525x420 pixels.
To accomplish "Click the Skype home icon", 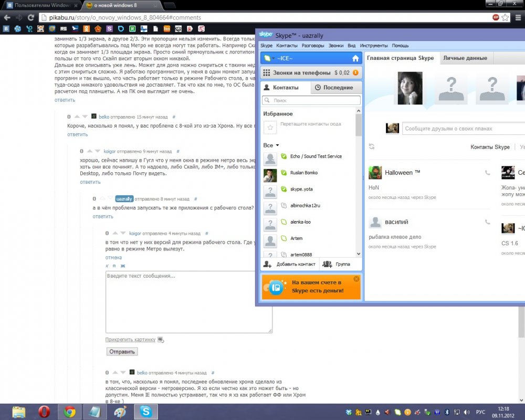I will point(355,59).
